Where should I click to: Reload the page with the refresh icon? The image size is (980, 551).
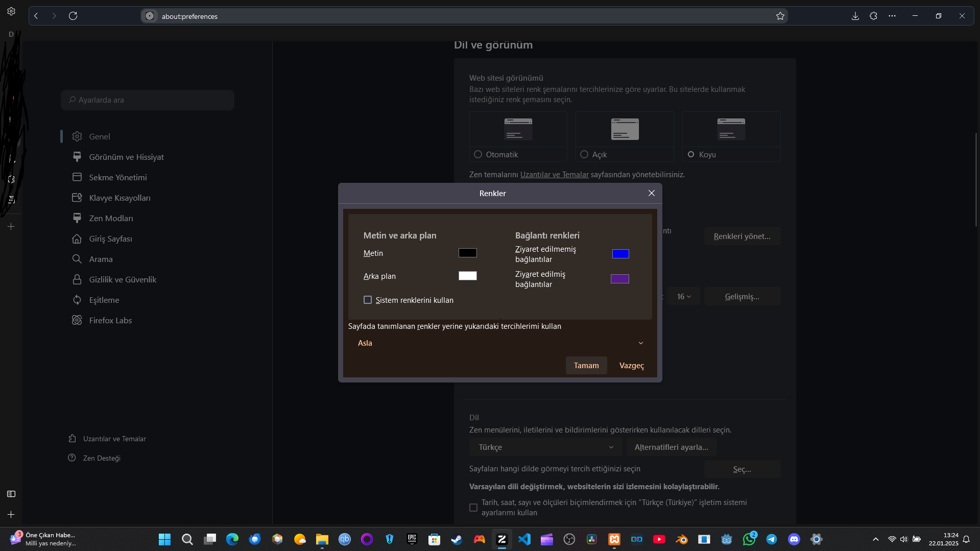73,16
